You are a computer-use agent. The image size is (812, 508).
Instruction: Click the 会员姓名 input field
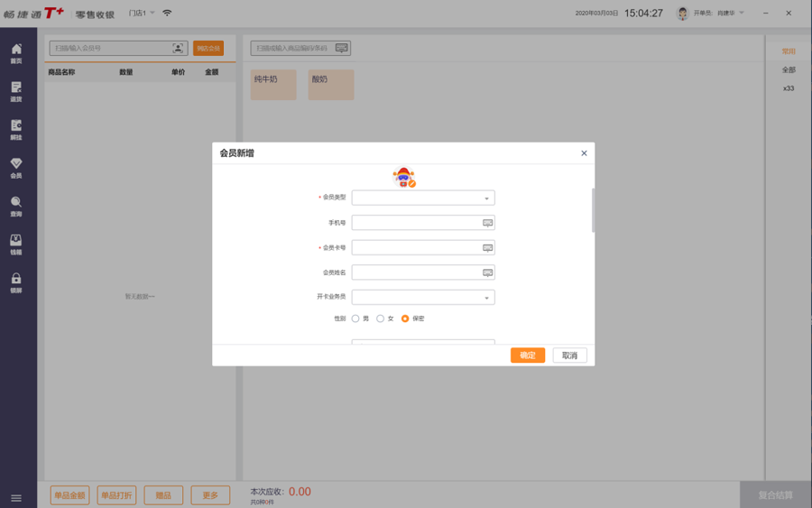point(415,272)
